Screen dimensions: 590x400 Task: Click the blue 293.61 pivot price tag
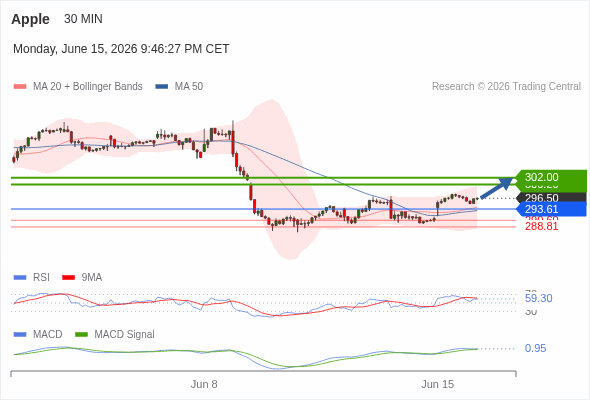click(552, 209)
